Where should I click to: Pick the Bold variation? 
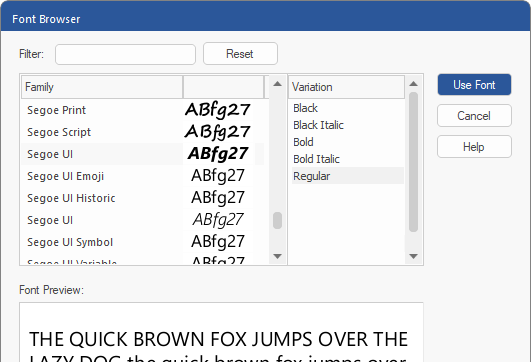click(348, 142)
